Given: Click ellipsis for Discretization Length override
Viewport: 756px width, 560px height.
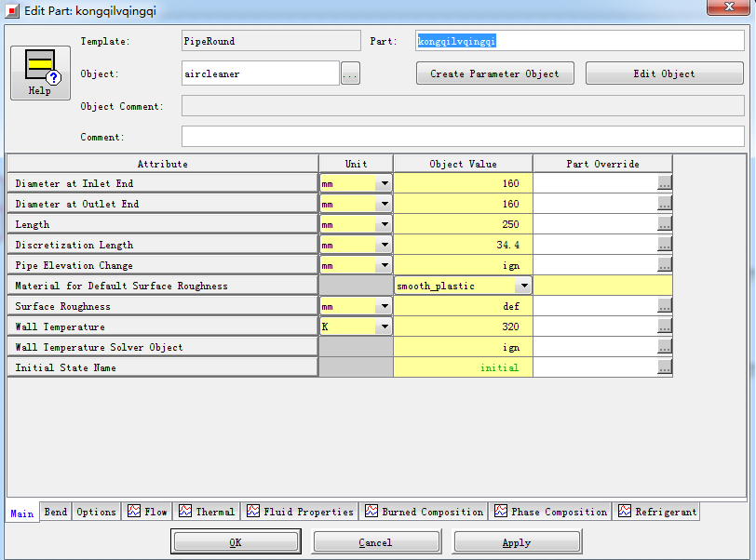Looking at the screenshot, I should [664, 245].
